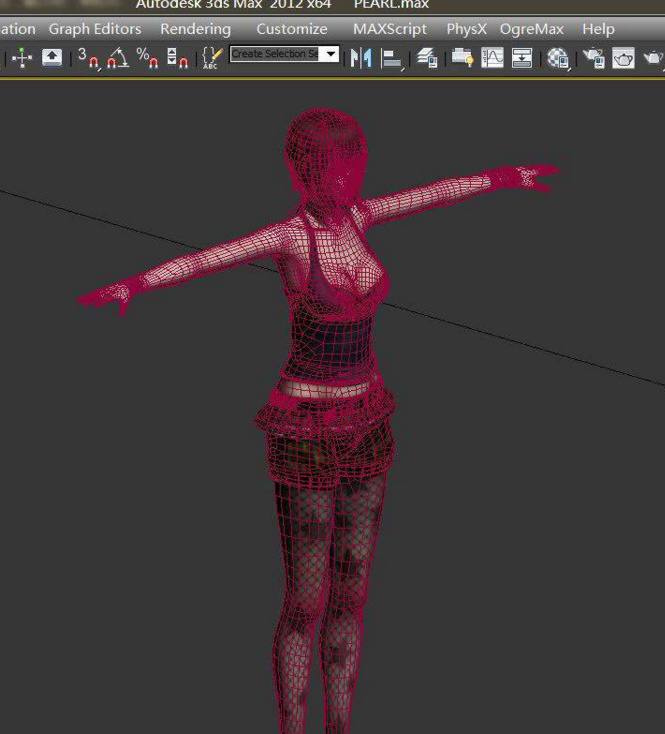Show the Rendered Frame Window
Screen dimensions: 665x734
(x=623, y=58)
